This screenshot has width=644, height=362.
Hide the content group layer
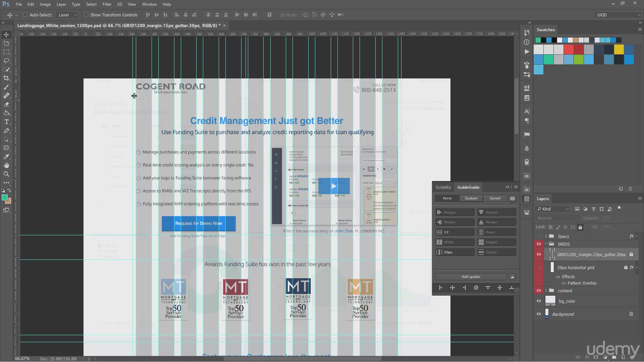(539, 291)
